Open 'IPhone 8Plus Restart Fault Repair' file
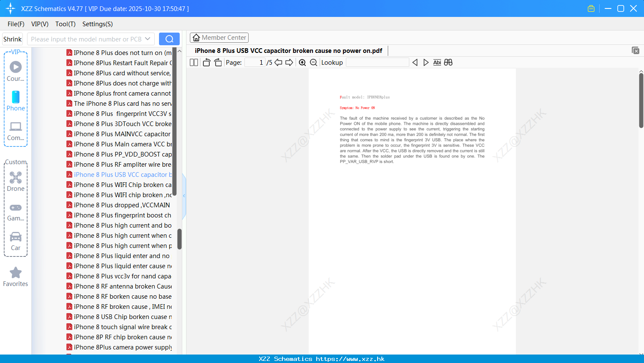The height and width of the screenshot is (363, 644). click(x=119, y=63)
